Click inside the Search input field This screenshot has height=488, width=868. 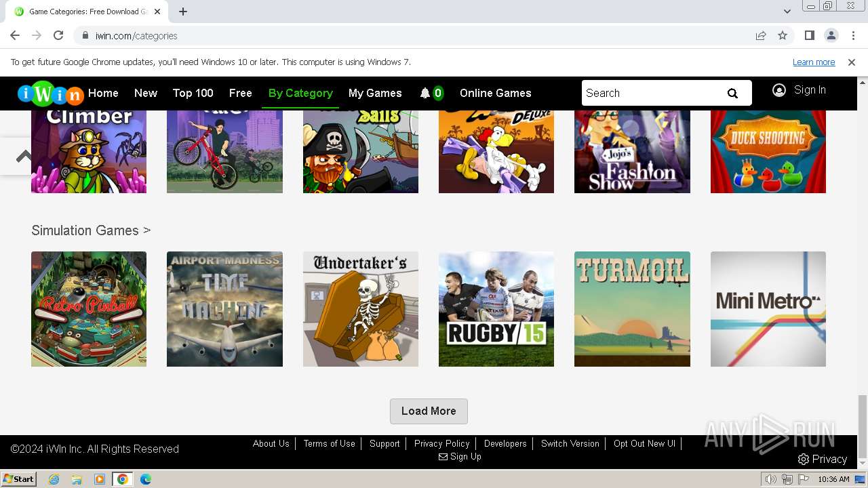click(651, 94)
